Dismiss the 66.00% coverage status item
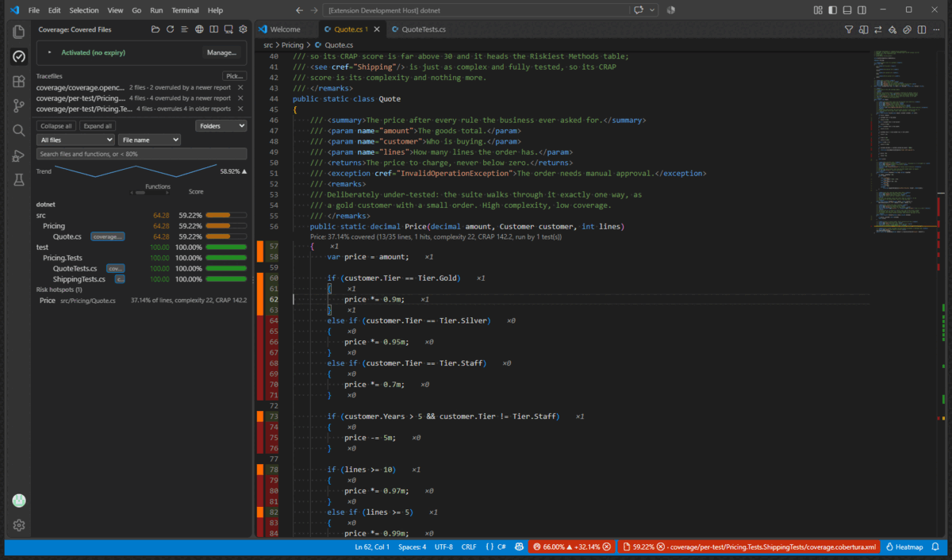This screenshot has width=952, height=560. (x=607, y=547)
